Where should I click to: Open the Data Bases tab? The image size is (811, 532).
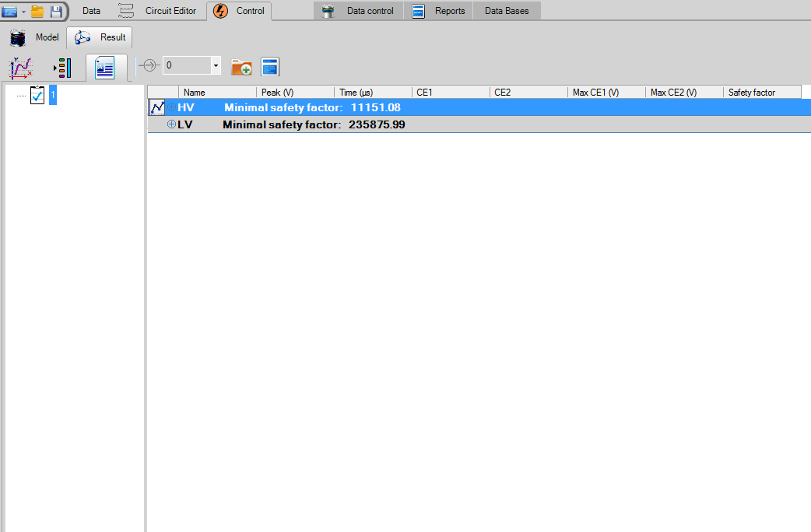pyautogui.click(x=506, y=11)
